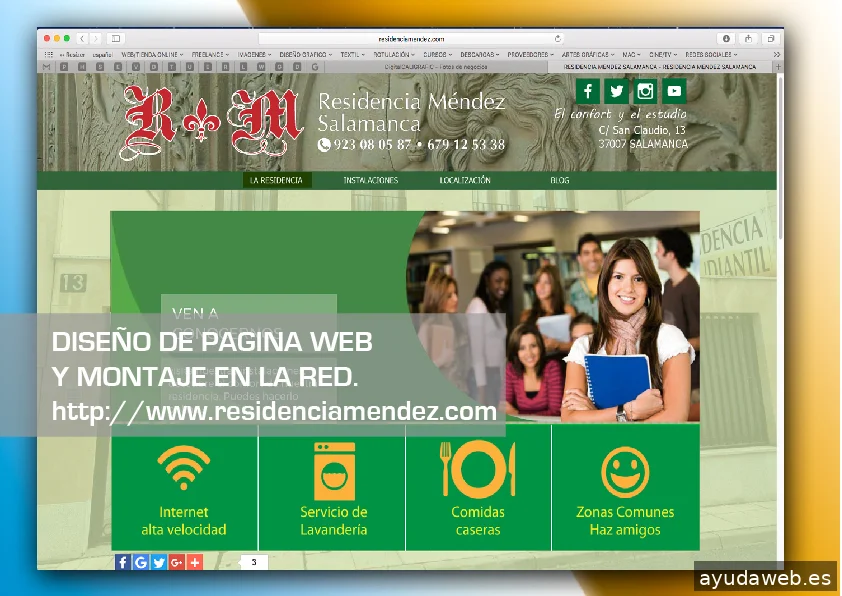Click the Zonas Comunes smiley icon
The height and width of the screenshot is (596, 842).
pyautogui.click(x=625, y=471)
